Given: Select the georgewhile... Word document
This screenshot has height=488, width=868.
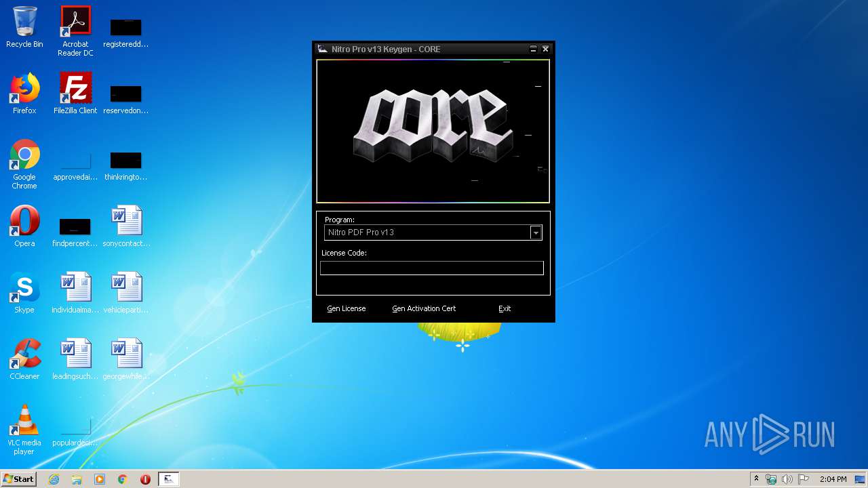Looking at the screenshot, I should pos(126,359).
